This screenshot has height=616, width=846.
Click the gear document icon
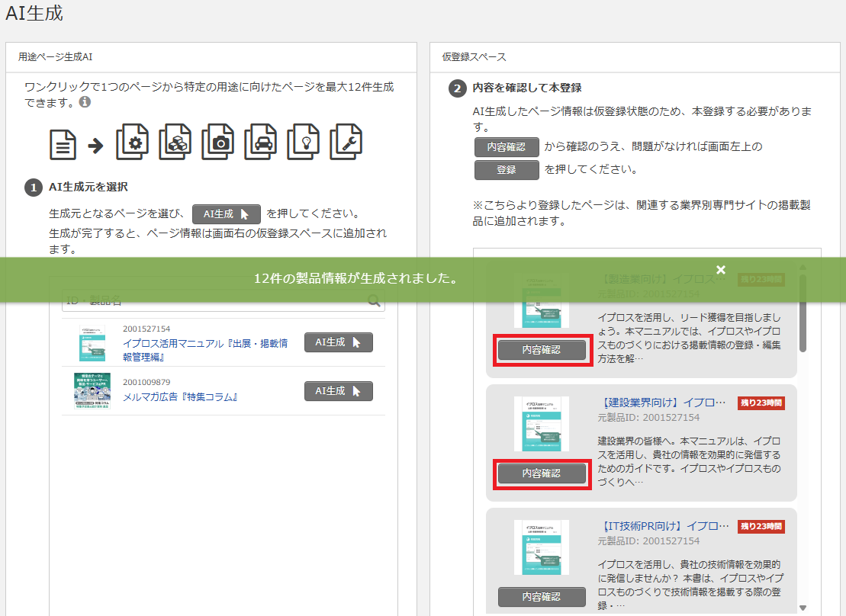(132, 142)
